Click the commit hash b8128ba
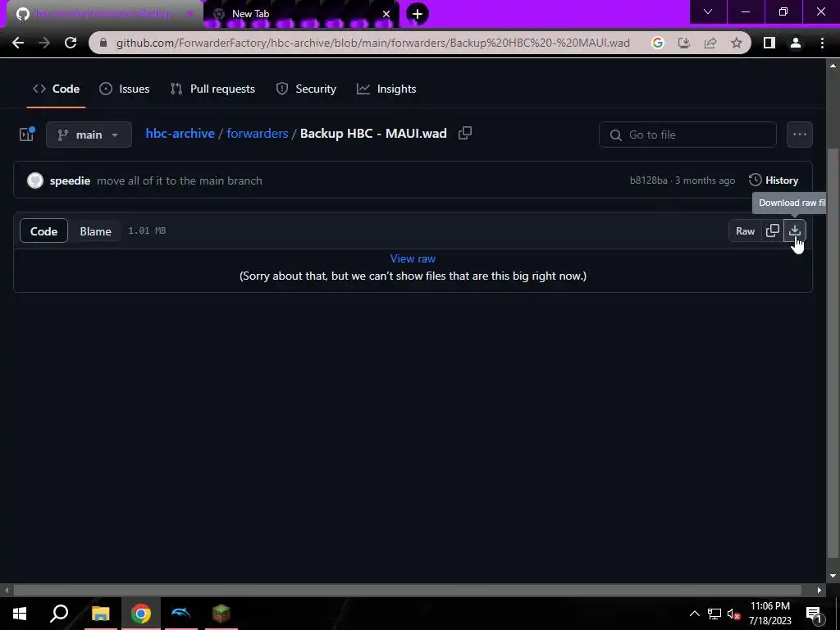 [648, 180]
